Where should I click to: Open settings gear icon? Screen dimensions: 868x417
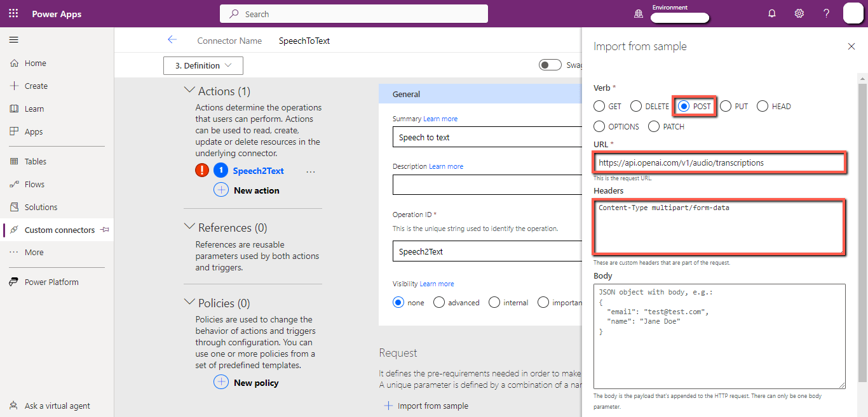click(799, 13)
